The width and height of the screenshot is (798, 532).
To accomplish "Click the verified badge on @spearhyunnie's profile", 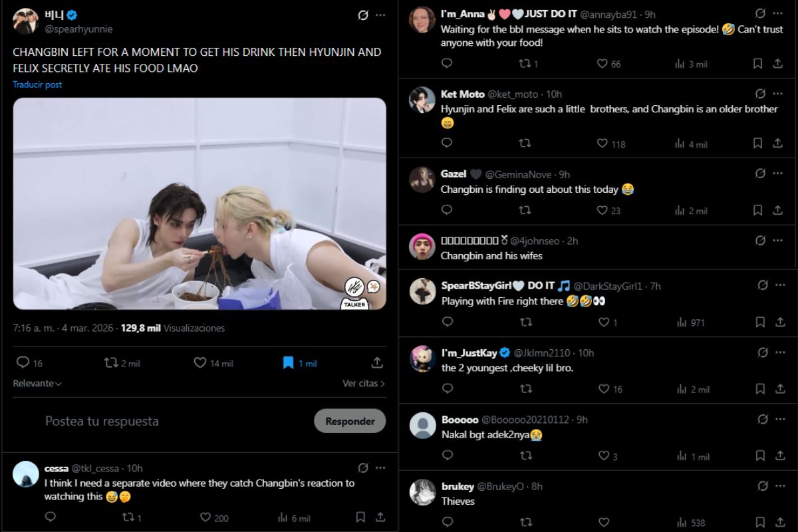I will tap(71, 15).
